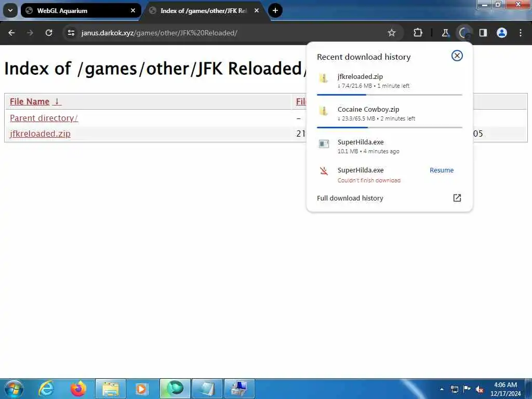Open the Parent directory/ link
Image resolution: width=532 pixels, height=399 pixels.
[x=44, y=118]
